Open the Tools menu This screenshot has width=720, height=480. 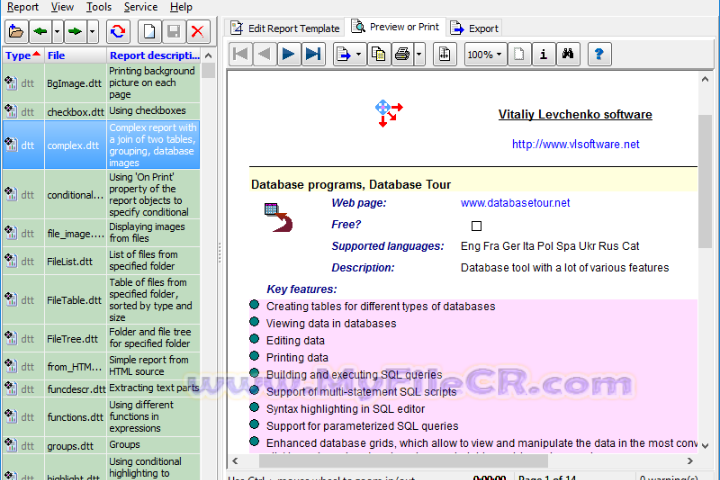tap(99, 7)
